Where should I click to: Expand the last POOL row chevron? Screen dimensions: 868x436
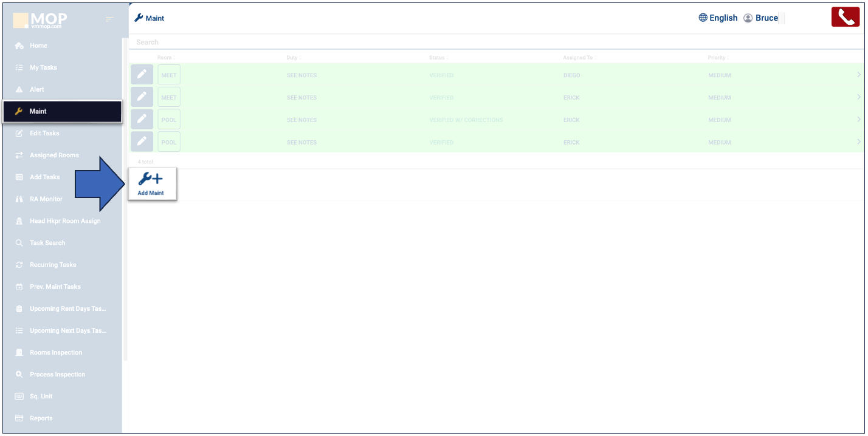pos(859,142)
